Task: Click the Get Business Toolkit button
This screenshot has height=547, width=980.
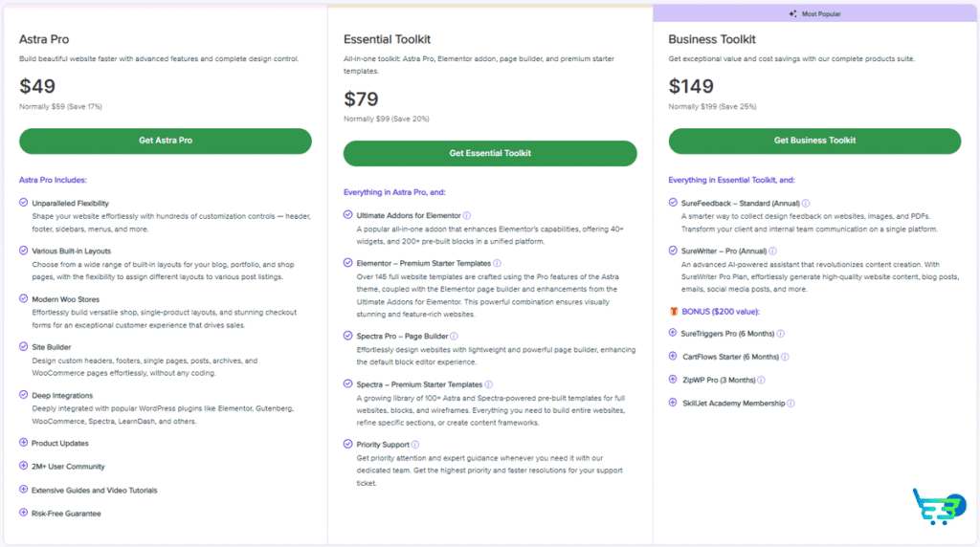Action: (814, 142)
